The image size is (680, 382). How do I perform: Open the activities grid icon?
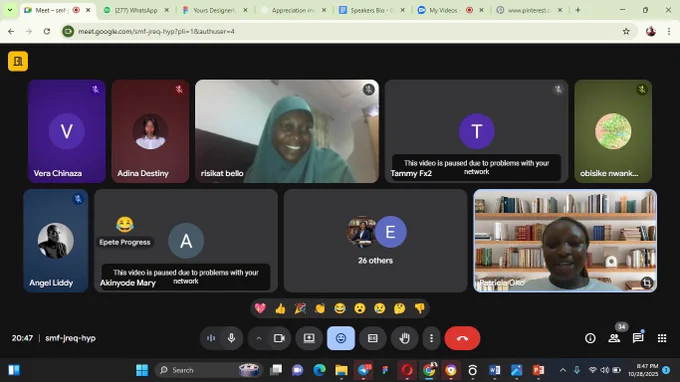[x=662, y=338]
